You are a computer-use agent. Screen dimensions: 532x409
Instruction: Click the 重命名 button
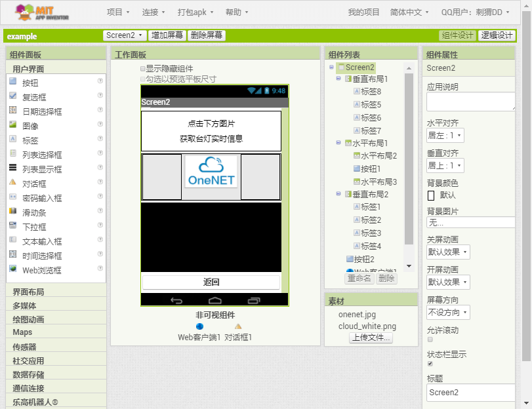point(359,279)
